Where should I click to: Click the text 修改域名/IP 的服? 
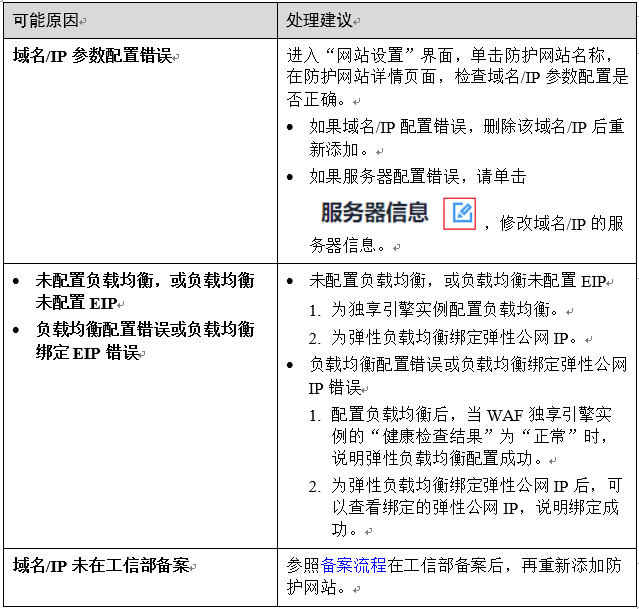(x=562, y=223)
